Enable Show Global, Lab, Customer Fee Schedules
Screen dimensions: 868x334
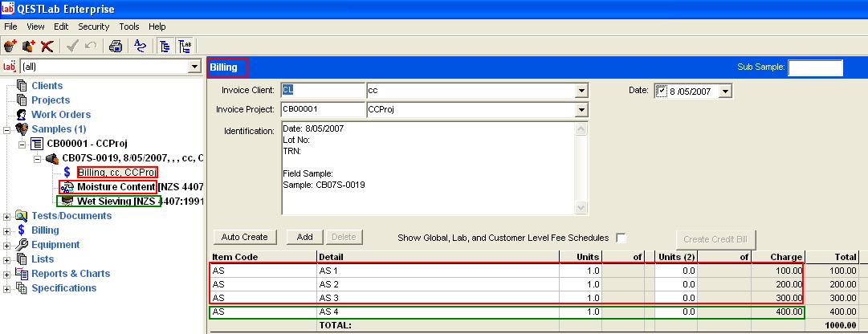point(621,238)
